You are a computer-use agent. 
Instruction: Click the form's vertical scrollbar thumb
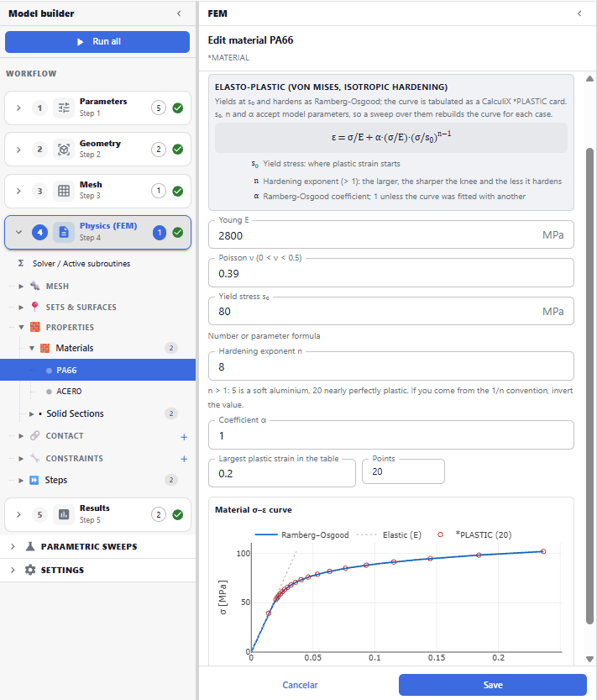(589, 387)
